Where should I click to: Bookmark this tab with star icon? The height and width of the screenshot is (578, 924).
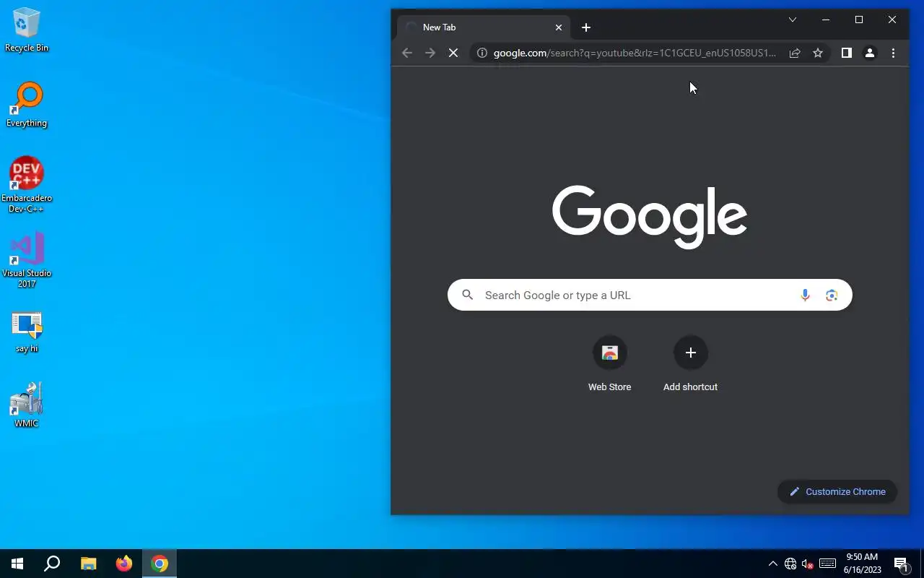(818, 53)
